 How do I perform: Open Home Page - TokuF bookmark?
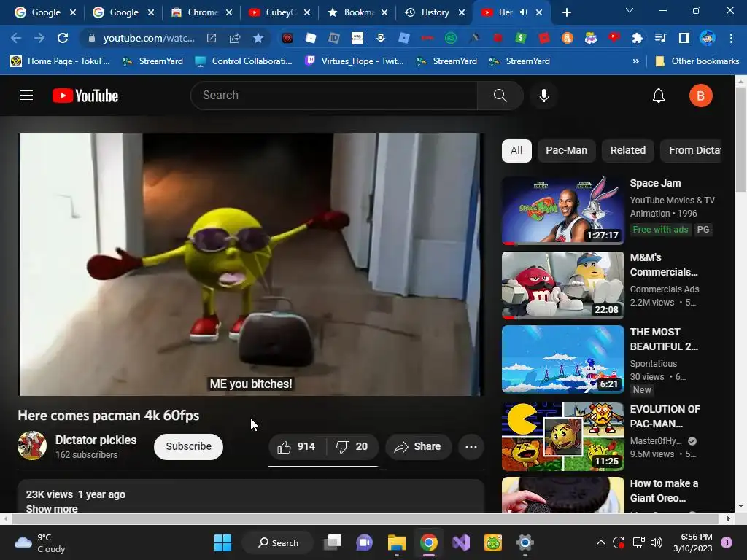pyautogui.click(x=61, y=61)
